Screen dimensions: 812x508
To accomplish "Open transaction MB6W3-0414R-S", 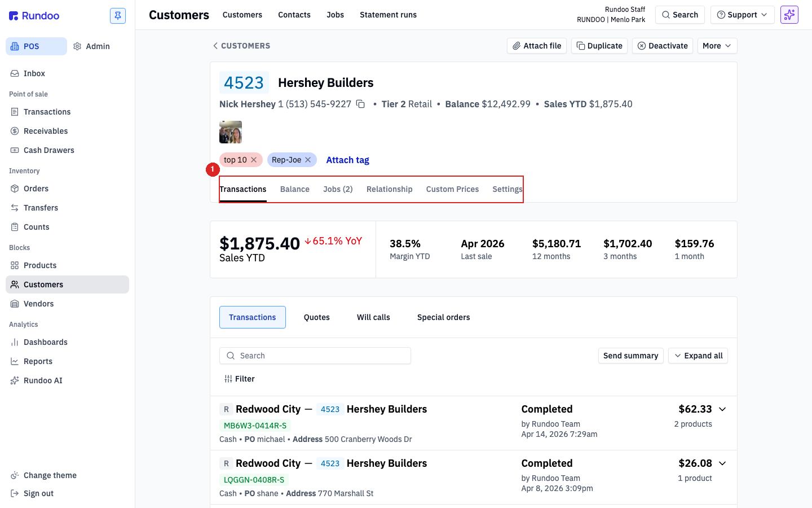I will tap(255, 426).
